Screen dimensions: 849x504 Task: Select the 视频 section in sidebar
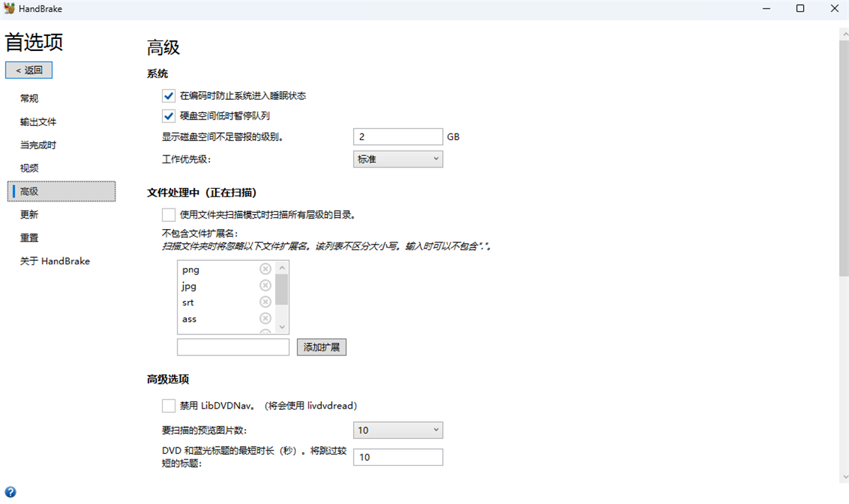pyautogui.click(x=29, y=168)
